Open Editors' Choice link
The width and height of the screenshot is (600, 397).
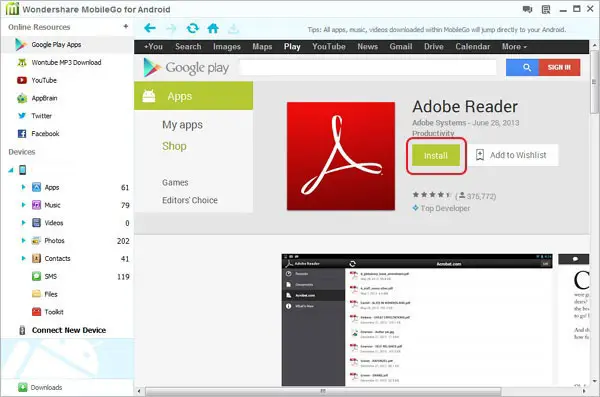coord(190,200)
